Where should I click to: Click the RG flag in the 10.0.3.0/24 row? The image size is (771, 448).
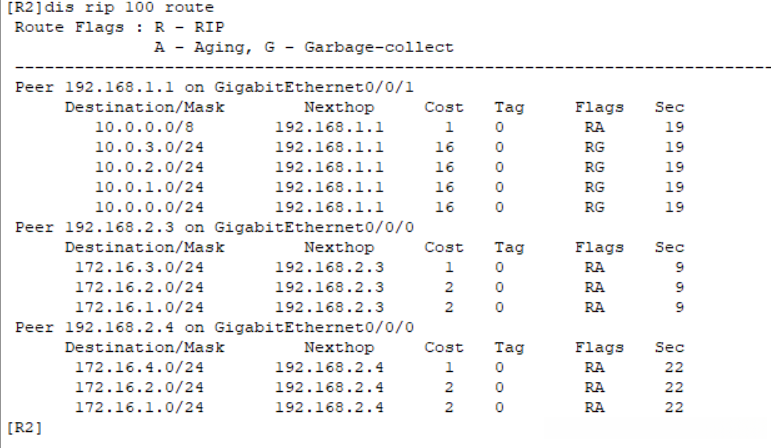tap(595, 147)
